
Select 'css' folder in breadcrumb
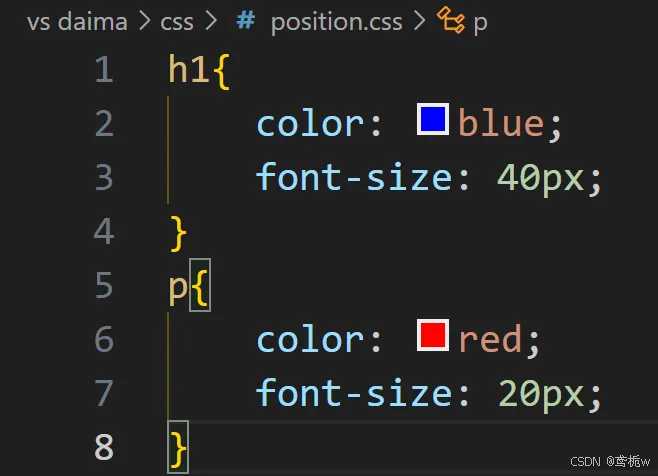[177, 22]
